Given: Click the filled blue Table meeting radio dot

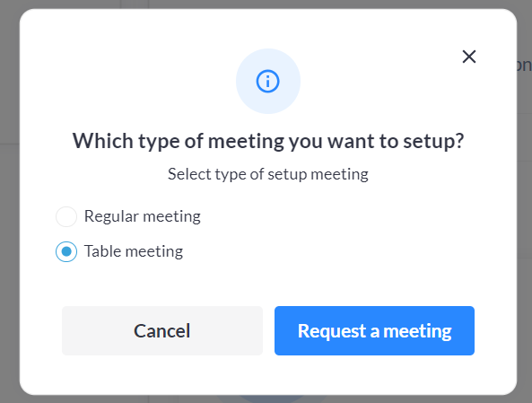Looking at the screenshot, I should [x=66, y=251].
